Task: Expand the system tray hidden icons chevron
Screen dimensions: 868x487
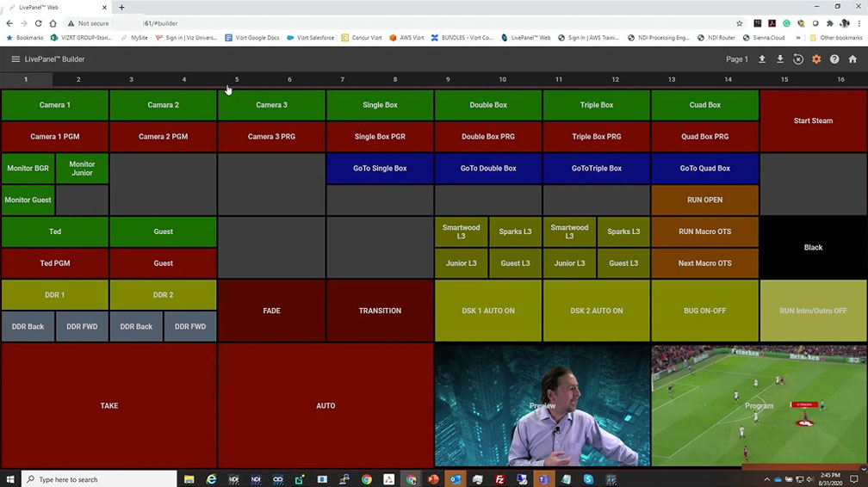Action: point(767,479)
